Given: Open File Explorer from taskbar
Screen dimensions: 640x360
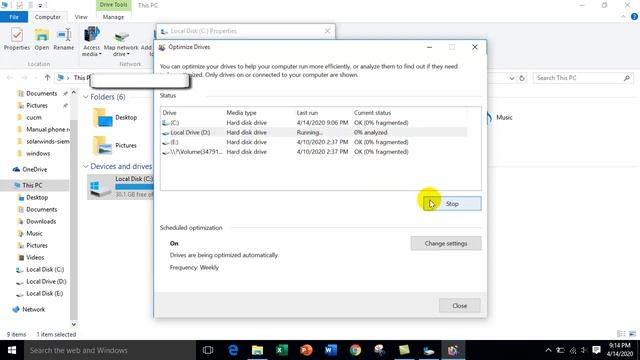Looking at the screenshot, I should pos(258,350).
